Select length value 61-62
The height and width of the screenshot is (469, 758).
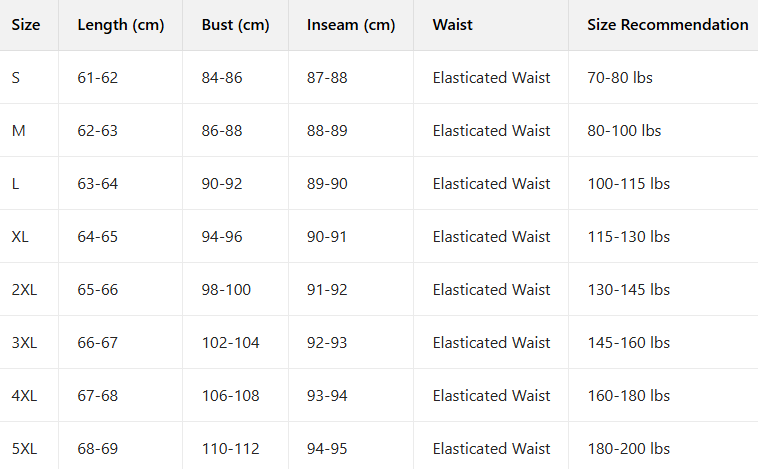tap(98, 77)
